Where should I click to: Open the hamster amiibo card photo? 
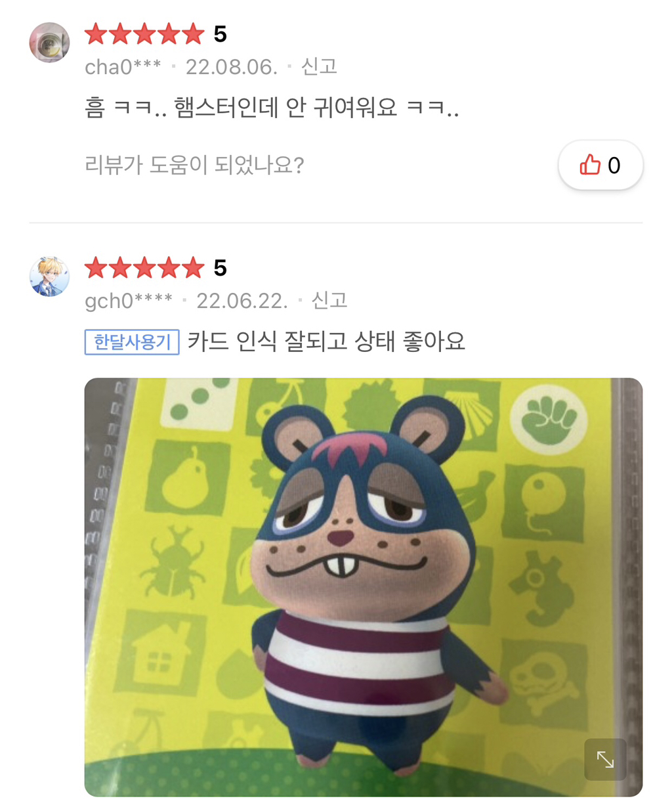click(x=364, y=587)
